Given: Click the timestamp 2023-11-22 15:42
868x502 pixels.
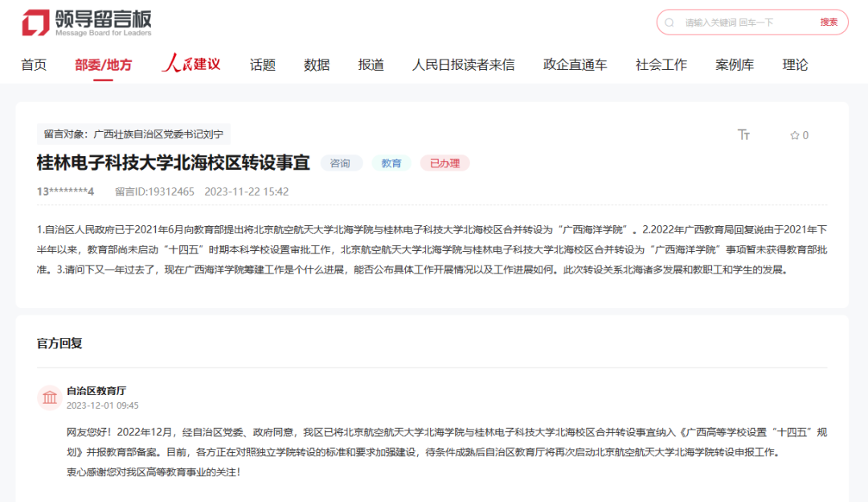Looking at the screenshot, I should pos(247,191).
